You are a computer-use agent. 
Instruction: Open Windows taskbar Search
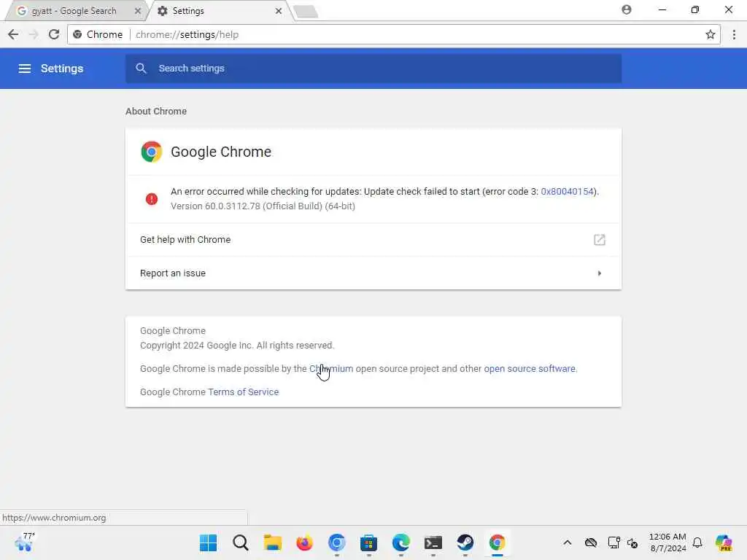pos(241,542)
